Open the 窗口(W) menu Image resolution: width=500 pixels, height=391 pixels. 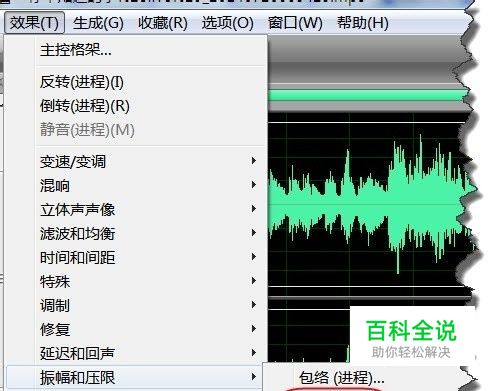point(295,23)
